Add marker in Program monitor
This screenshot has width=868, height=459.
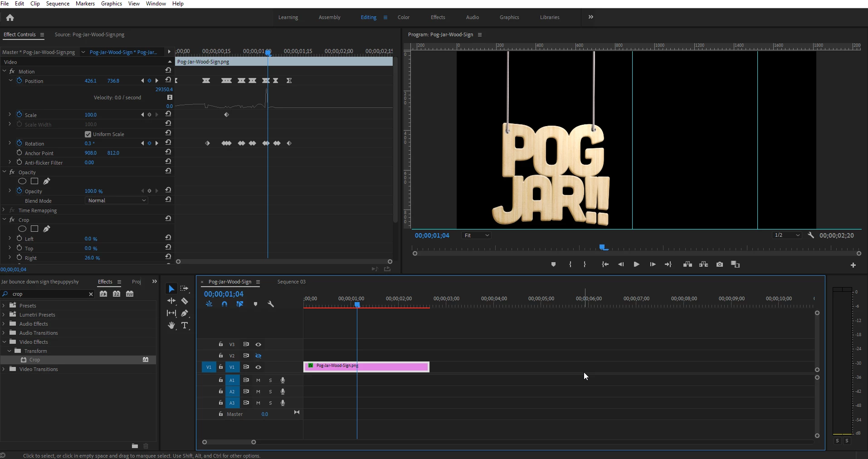553,264
